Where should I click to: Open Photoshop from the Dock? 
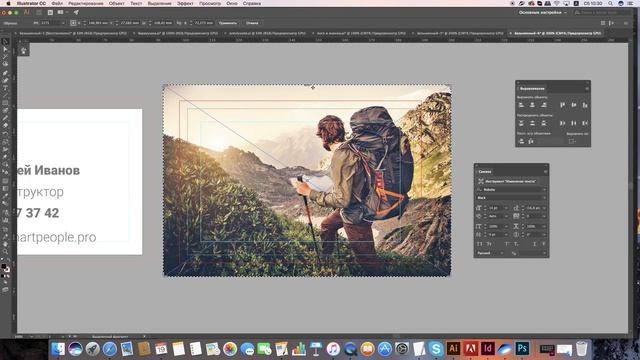[522, 349]
